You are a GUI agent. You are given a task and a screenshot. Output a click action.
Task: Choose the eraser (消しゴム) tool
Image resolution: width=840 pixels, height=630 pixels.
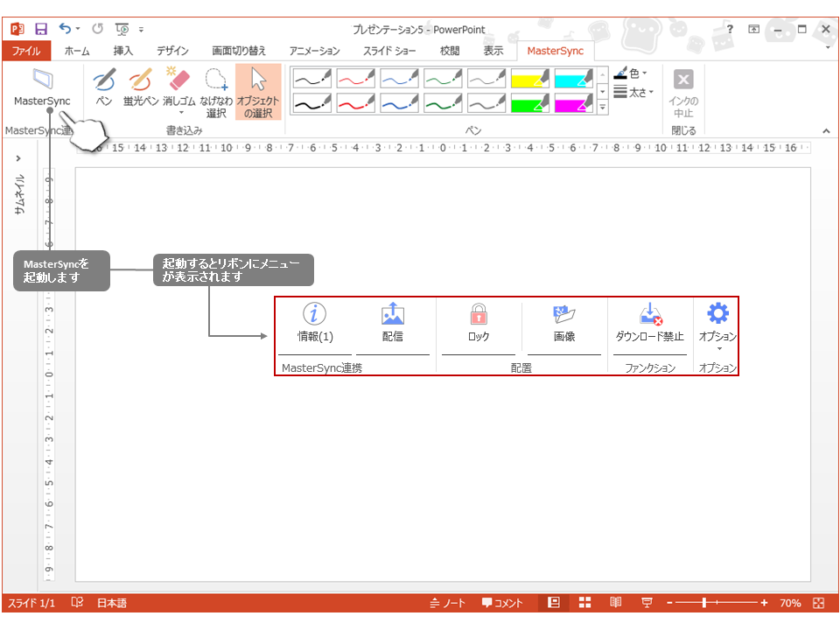click(x=178, y=87)
